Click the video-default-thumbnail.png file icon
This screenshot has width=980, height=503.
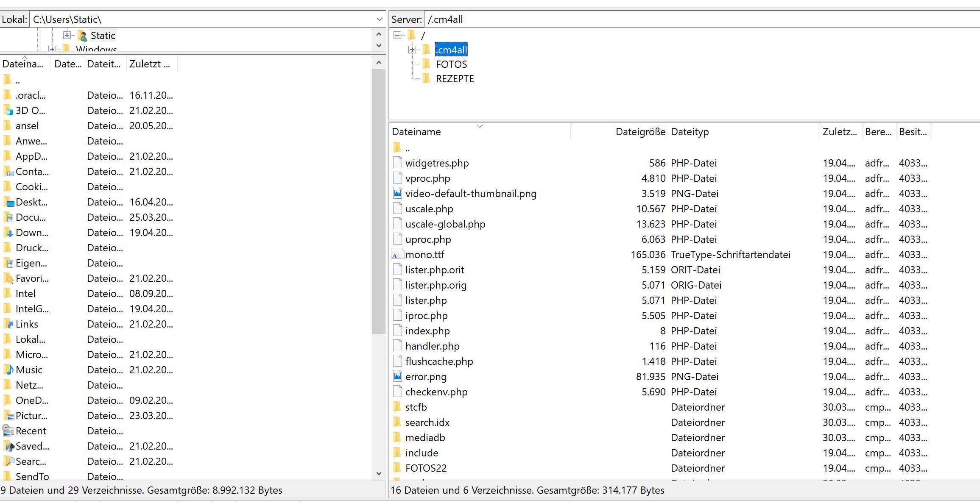pyautogui.click(x=397, y=194)
